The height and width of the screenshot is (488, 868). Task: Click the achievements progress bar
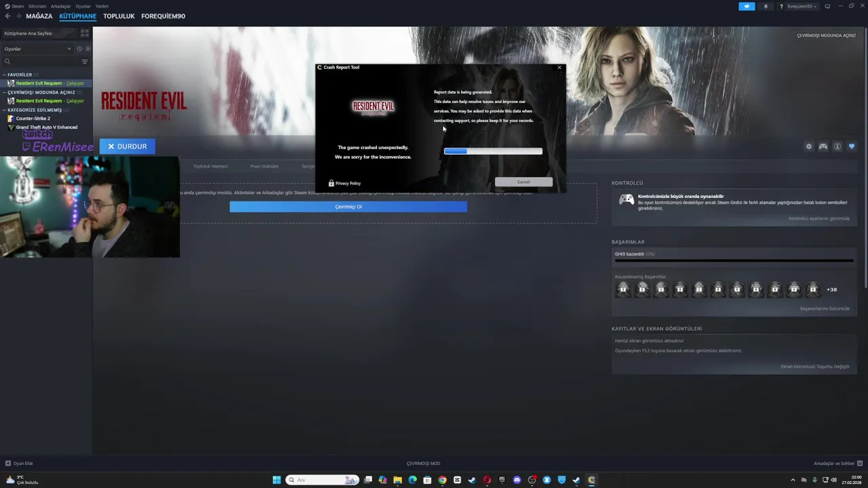(x=734, y=260)
